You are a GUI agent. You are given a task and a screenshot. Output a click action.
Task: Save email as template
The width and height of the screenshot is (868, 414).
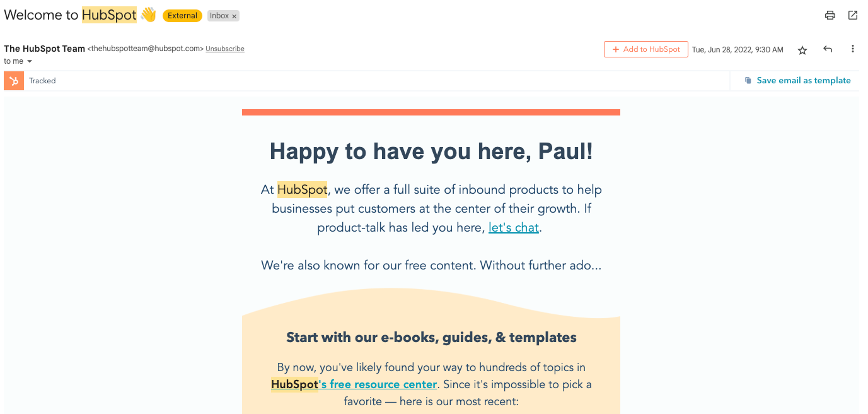(x=802, y=80)
